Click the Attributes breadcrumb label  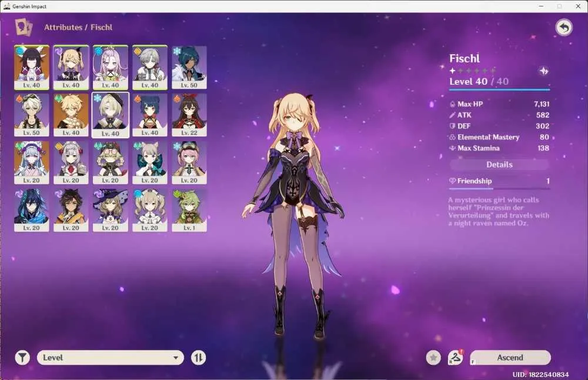point(63,28)
